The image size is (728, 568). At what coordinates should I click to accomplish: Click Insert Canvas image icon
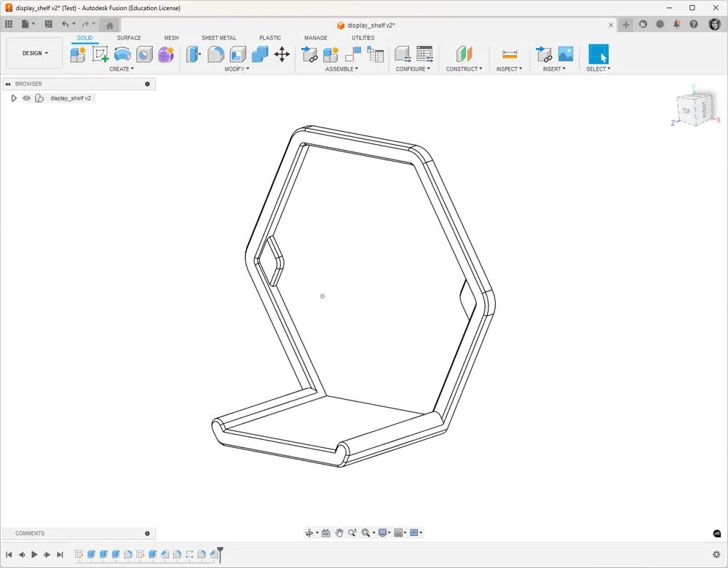click(x=566, y=55)
